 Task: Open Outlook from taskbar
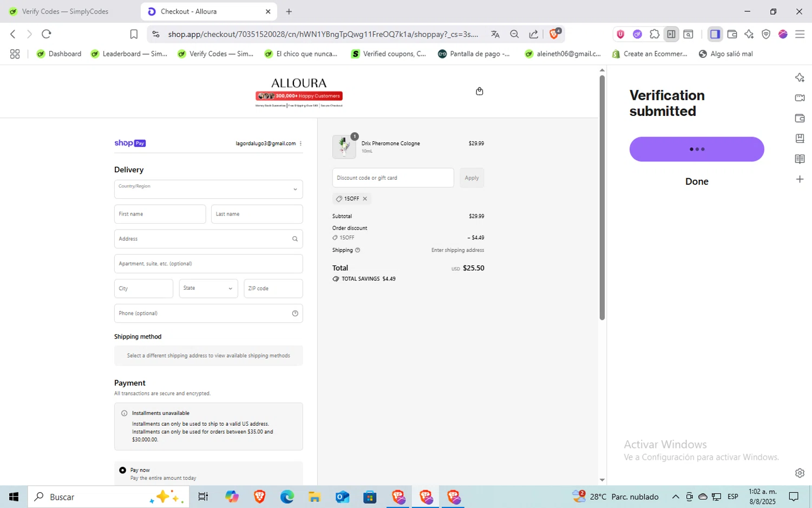point(342,497)
